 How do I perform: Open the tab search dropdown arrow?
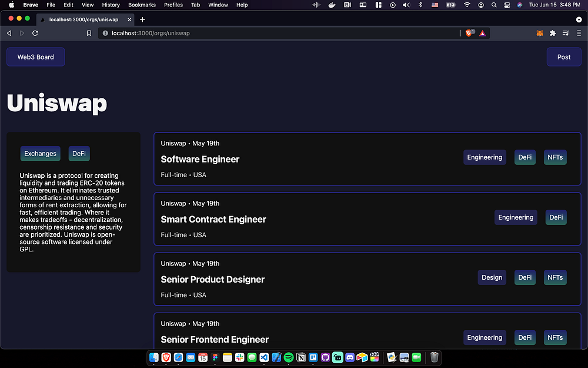coord(579,19)
